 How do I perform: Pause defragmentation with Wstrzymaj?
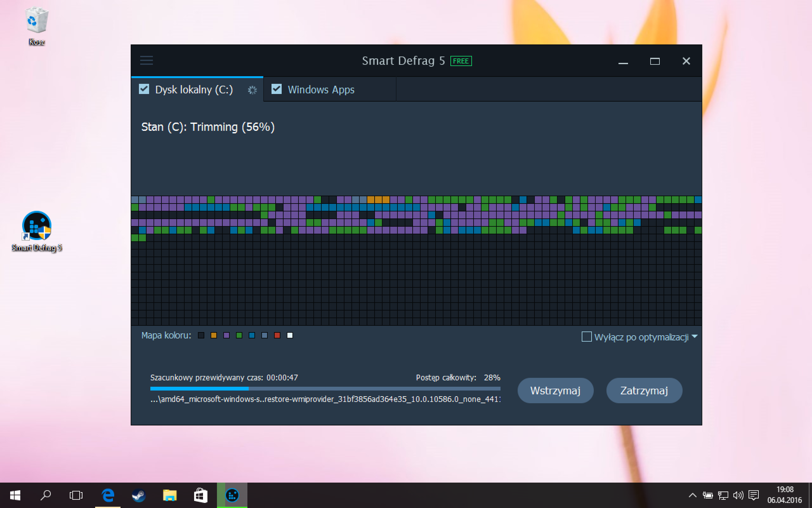pyautogui.click(x=555, y=391)
